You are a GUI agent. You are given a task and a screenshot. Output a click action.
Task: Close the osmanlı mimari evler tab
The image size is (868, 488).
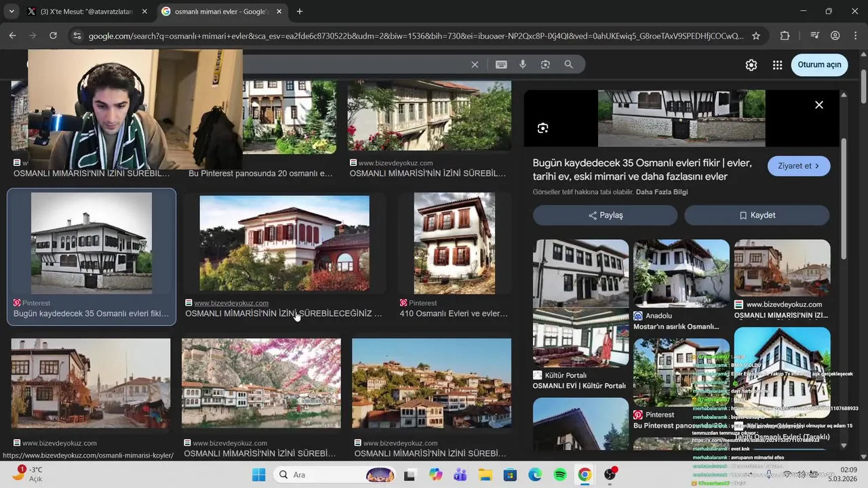pyautogui.click(x=279, y=12)
